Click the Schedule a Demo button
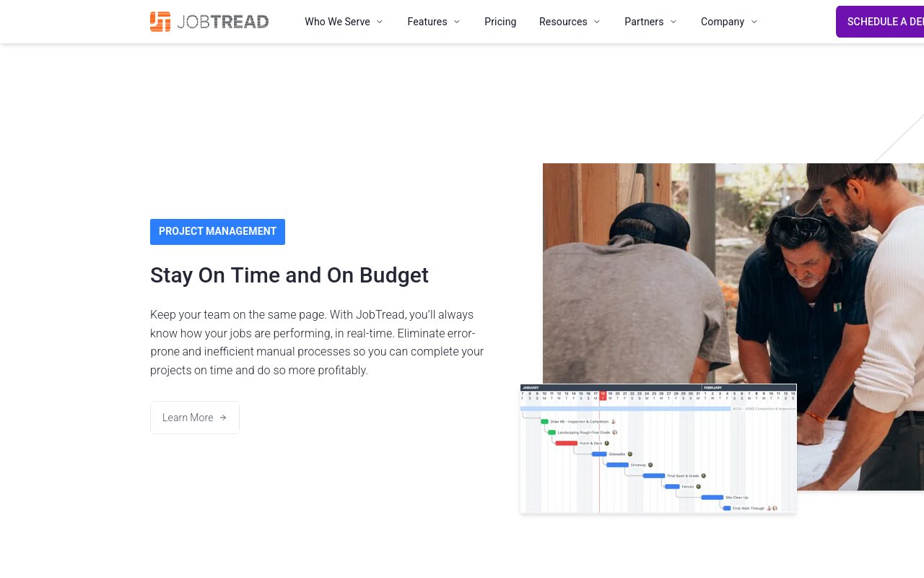924x578 pixels. coord(880,22)
